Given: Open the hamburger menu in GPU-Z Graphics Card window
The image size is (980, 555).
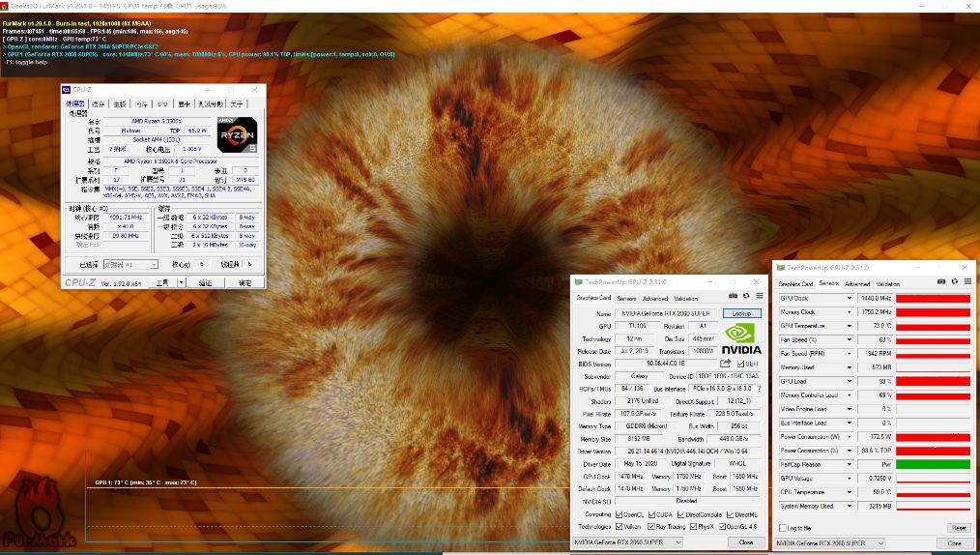Looking at the screenshot, I should [760, 296].
